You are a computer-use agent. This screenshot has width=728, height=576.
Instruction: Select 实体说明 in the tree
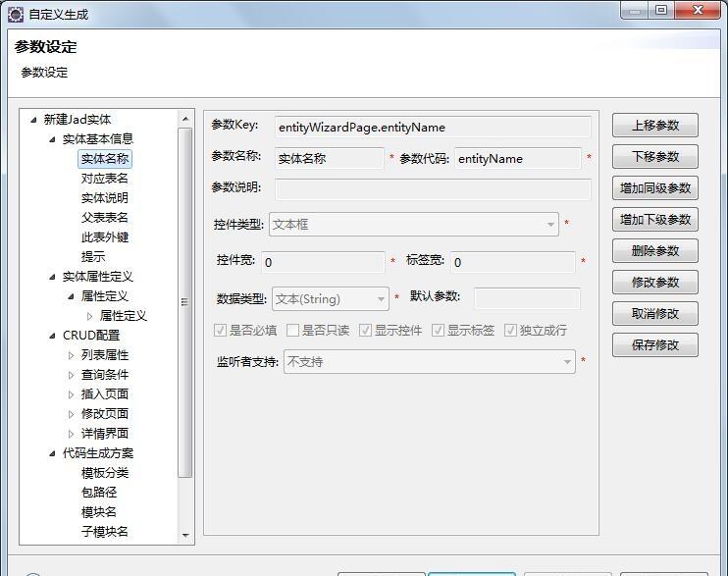coord(105,198)
